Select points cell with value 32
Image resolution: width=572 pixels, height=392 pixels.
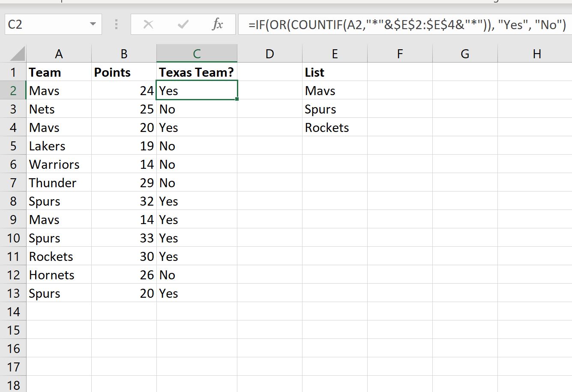pos(124,201)
